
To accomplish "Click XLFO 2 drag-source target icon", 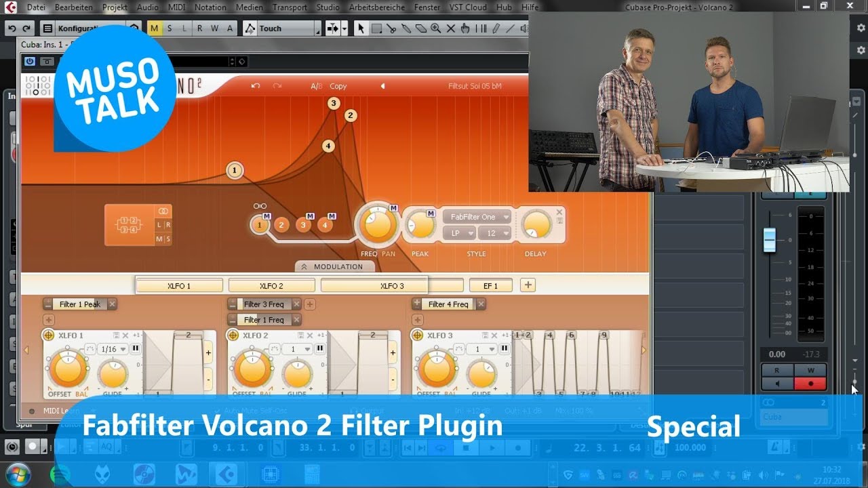I will 233,335.
